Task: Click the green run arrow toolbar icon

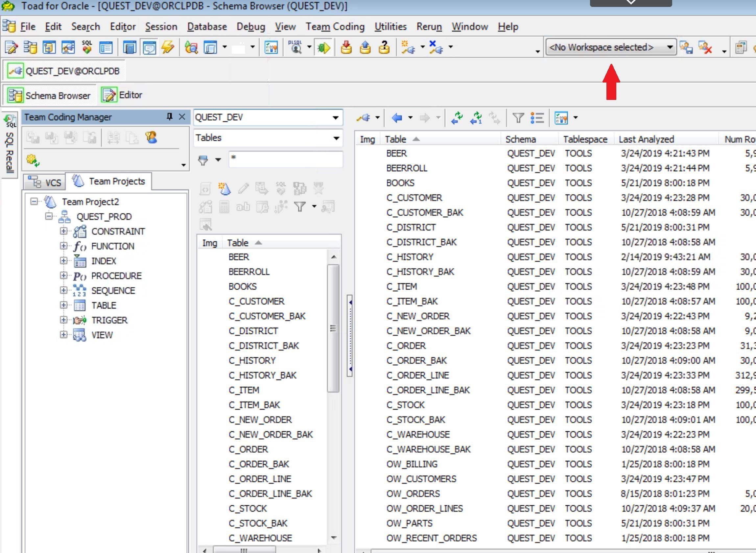Action: [x=323, y=48]
